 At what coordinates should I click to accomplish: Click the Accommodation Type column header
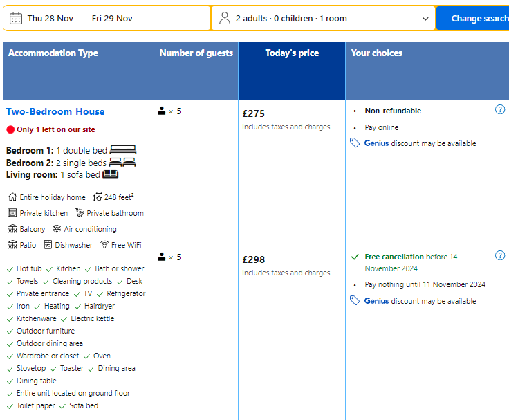pyautogui.click(x=78, y=71)
